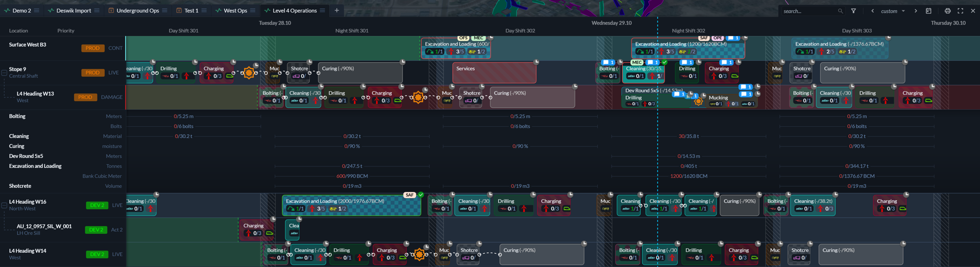Click value 600/990 BCM
Viewport: 980px width, 267px height.
pyautogui.click(x=352, y=176)
